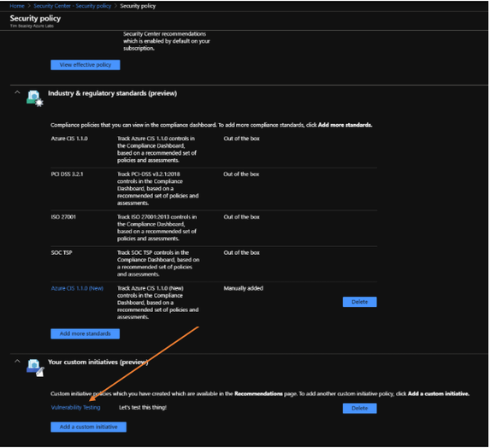Click the Track PCI-DSS v3.2.1:2018 description

click(158, 188)
